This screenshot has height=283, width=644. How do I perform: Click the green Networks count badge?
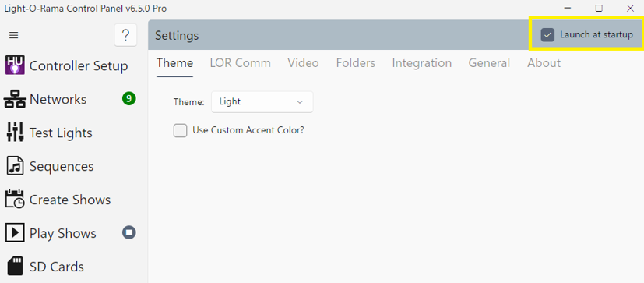(129, 99)
